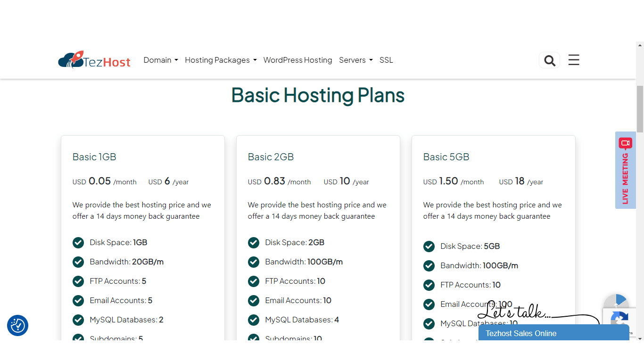
Task: Open the SSL menu item
Action: (x=386, y=60)
